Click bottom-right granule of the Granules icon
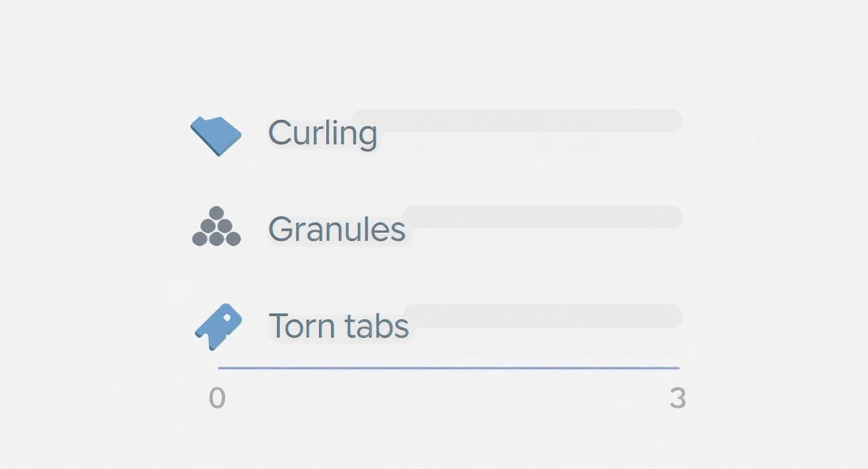Viewport: 868px width, 469px height. point(233,238)
